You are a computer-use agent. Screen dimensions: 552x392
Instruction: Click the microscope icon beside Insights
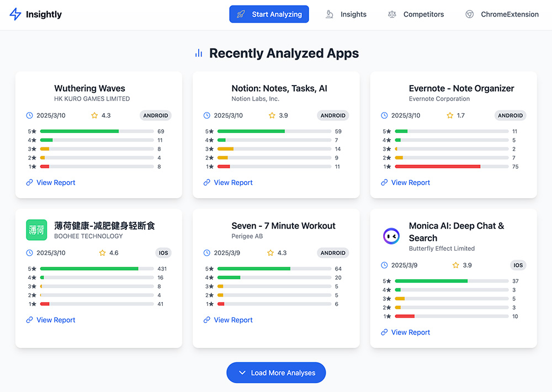click(x=329, y=14)
